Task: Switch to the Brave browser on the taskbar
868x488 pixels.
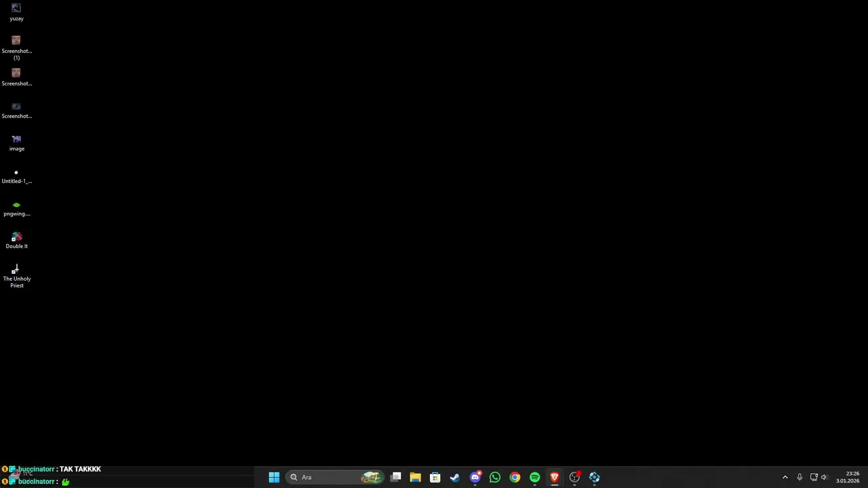Action: pyautogui.click(x=554, y=477)
